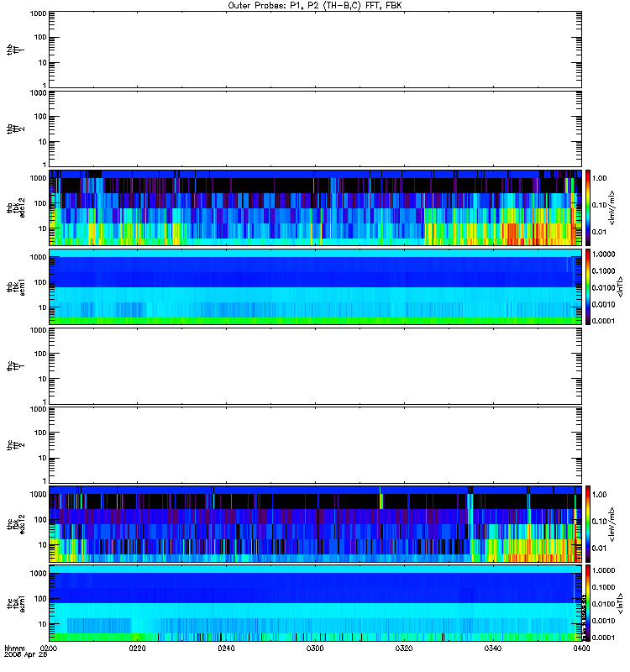The height and width of the screenshot is (672, 630).
Task: Click inside the empty thb fff 1 panel
Action: 316,50
